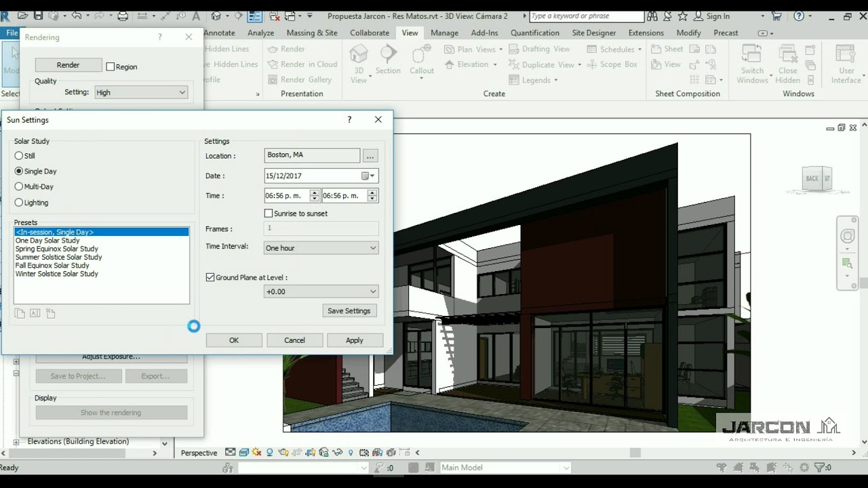The width and height of the screenshot is (868, 488).
Task: Click the binoculars search icon
Action: [652, 16]
